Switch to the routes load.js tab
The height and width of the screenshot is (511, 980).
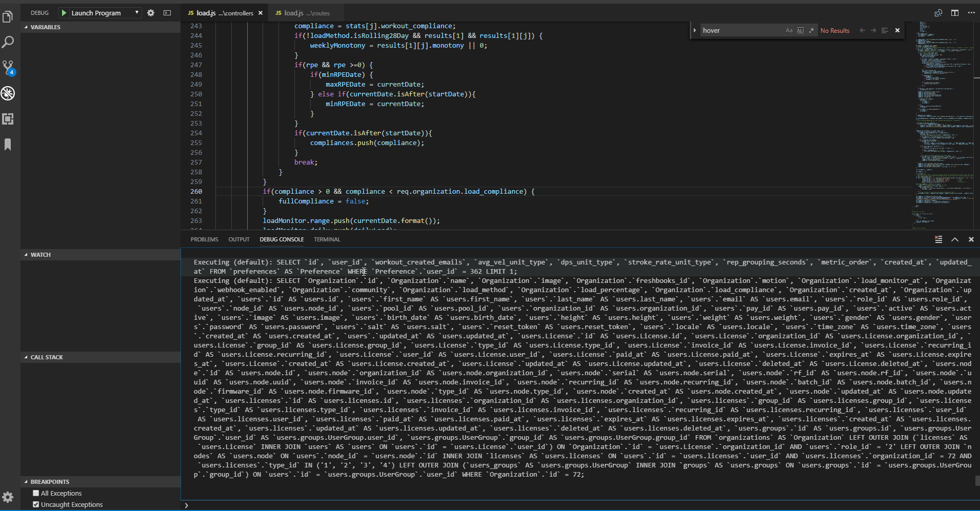[305, 12]
